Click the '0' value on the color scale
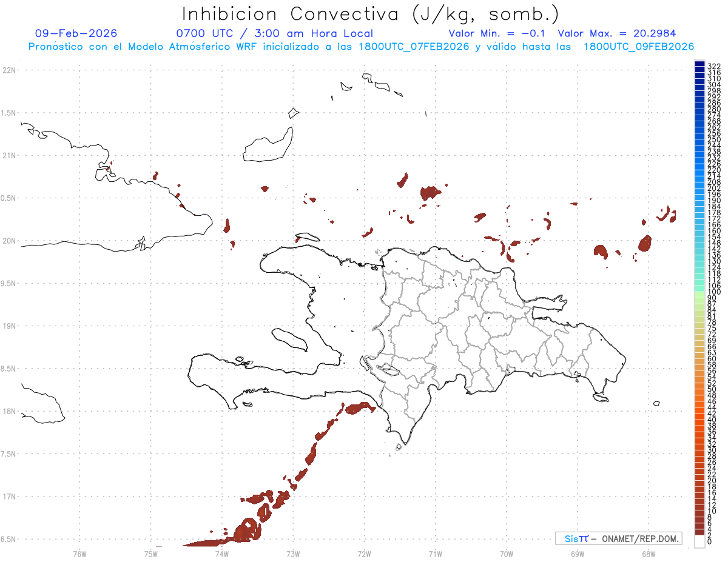 (x=710, y=541)
